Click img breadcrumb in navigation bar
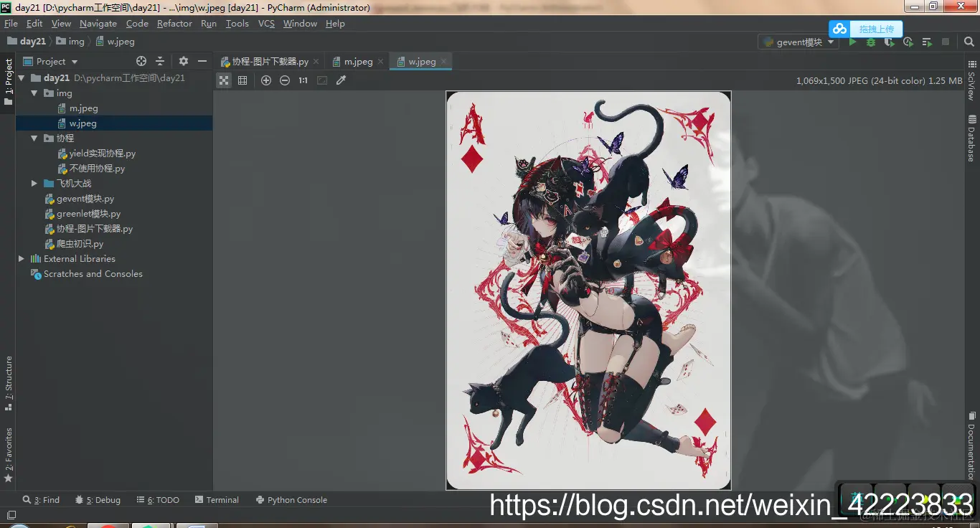The width and height of the screenshot is (980, 528). [x=70, y=42]
